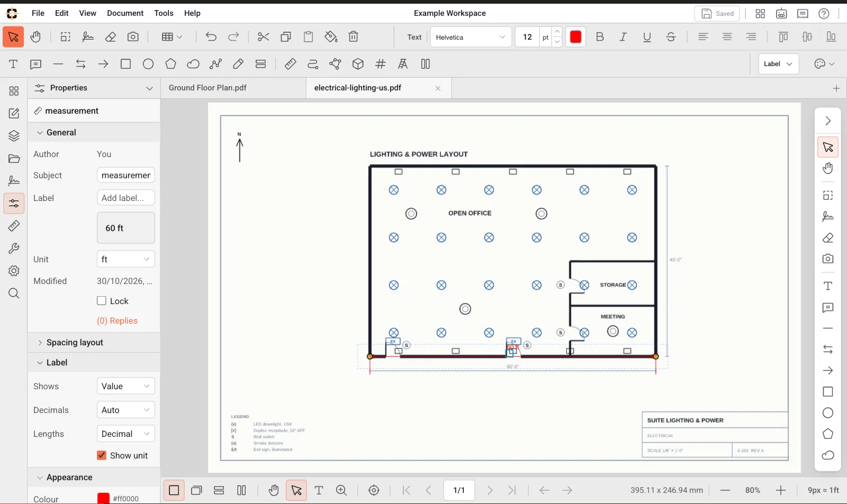Cut selection with the scissors icon
The height and width of the screenshot is (504, 847).
[263, 36]
